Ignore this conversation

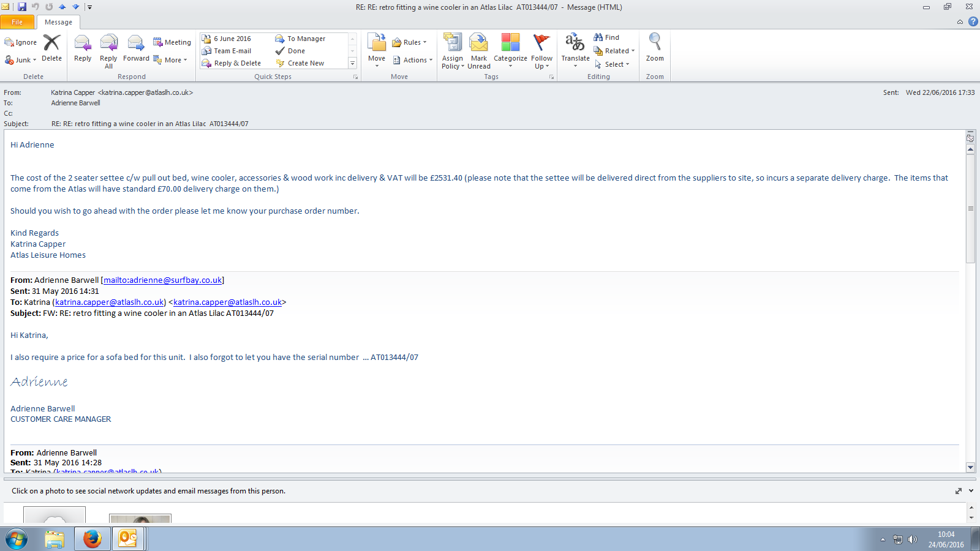pos(21,42)
